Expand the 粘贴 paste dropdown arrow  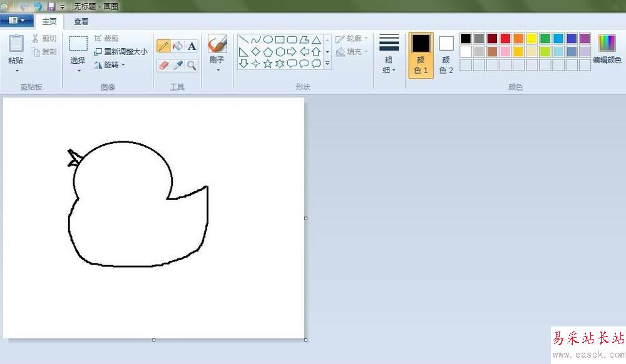click(16, 70)
